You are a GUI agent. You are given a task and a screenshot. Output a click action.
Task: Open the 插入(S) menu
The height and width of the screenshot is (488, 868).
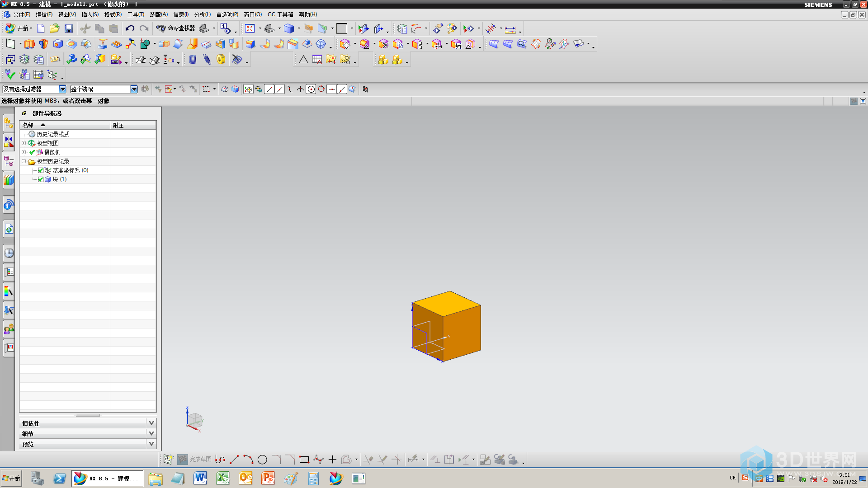point(90,14)
